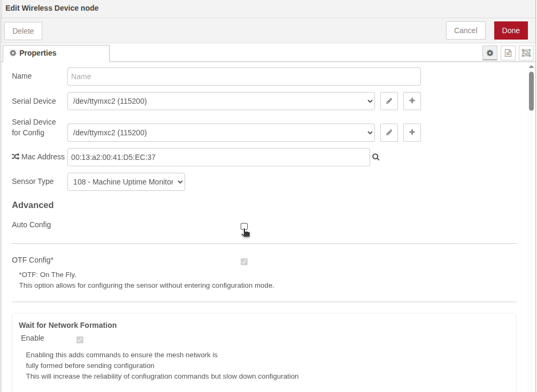The width and height of the screenshot is (537, 392).
Task: Click pencil icon to edit Serial Device
Action: click(389, 101)
